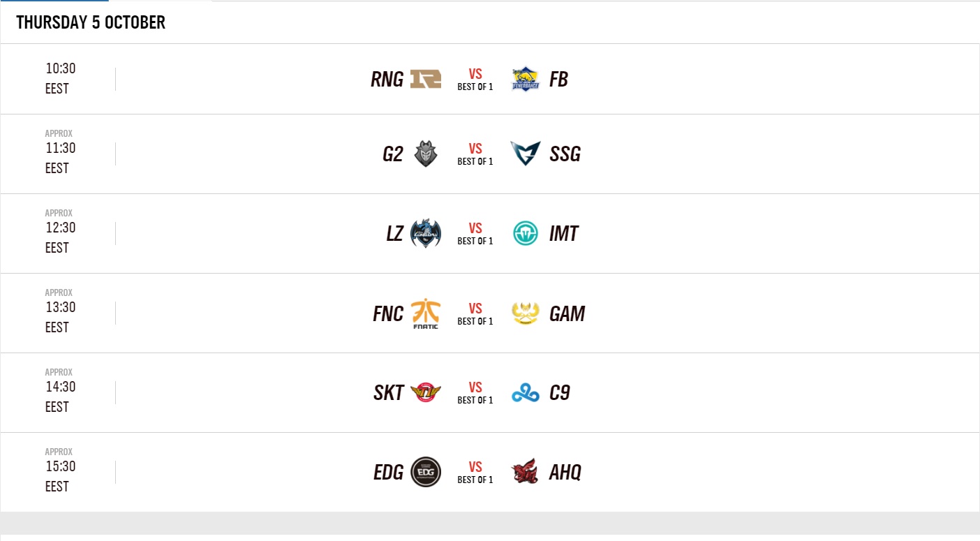The width and height of the screenshot is (980, 541).
Task: Open the Longzhu Gaming logo
Action: click(425, 233)
